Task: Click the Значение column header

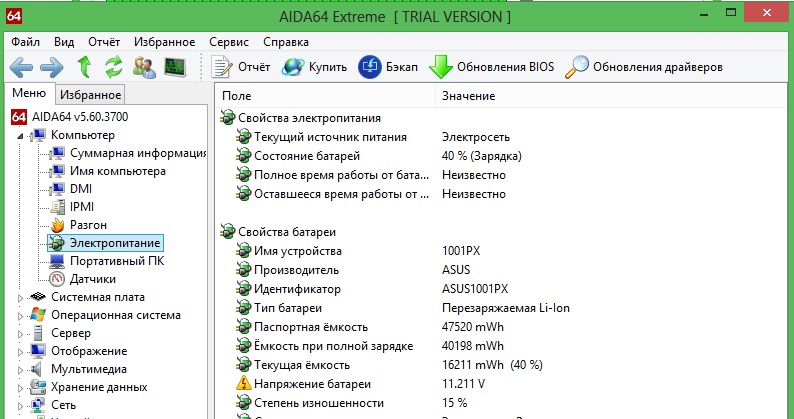Action: [x=468, y=96]
